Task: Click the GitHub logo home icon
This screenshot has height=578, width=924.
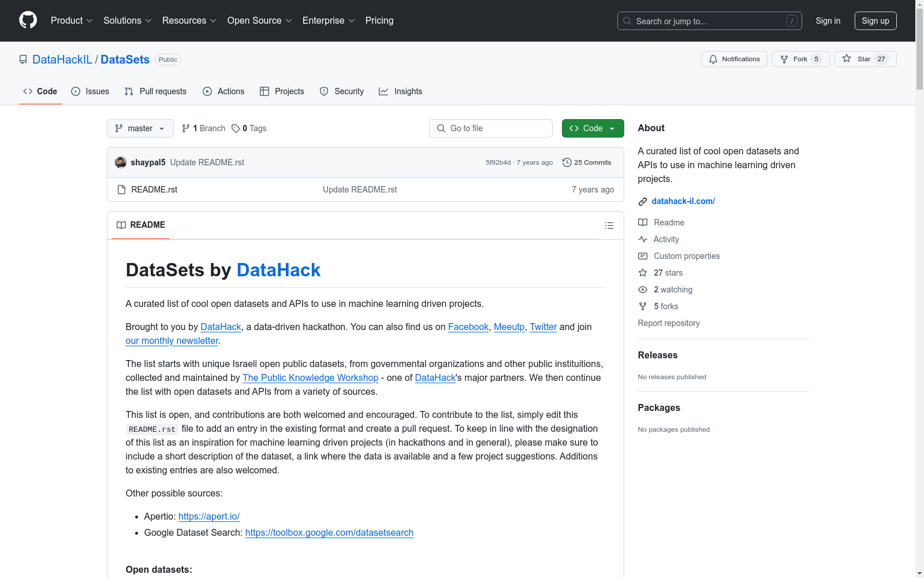Action: click(28, 20)
